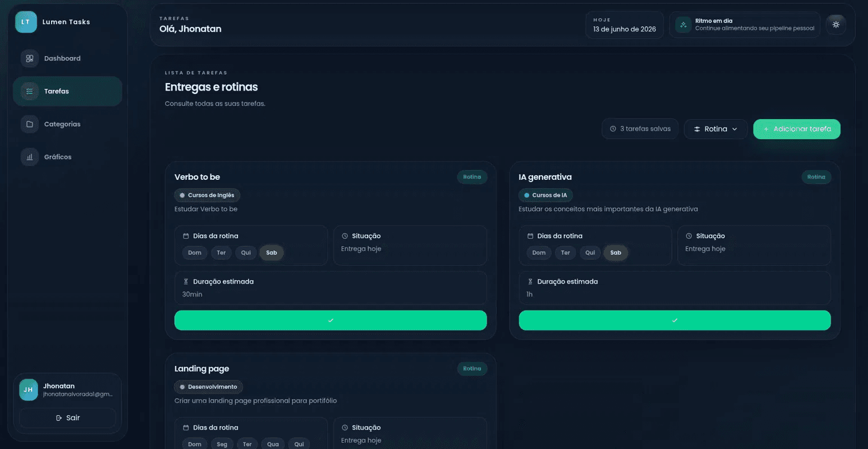Toggle the theme with the sun icon

click(x=836, y=25)
